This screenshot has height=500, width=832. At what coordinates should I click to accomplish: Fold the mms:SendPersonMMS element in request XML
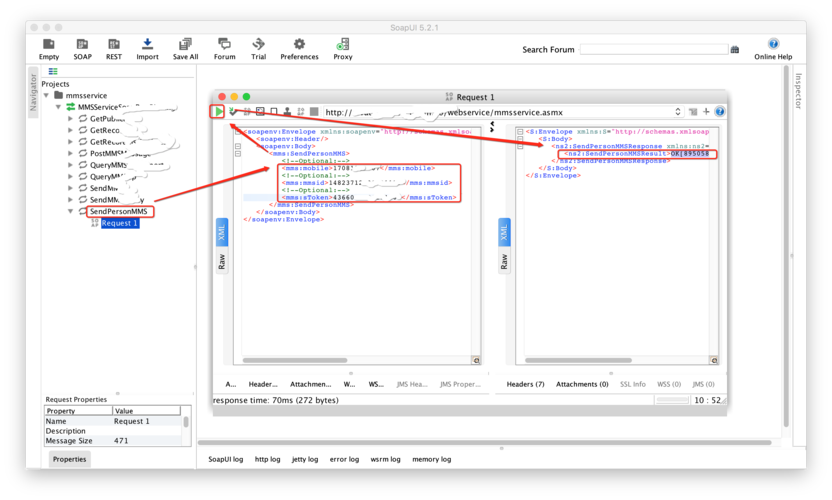(x=238, y=153)
